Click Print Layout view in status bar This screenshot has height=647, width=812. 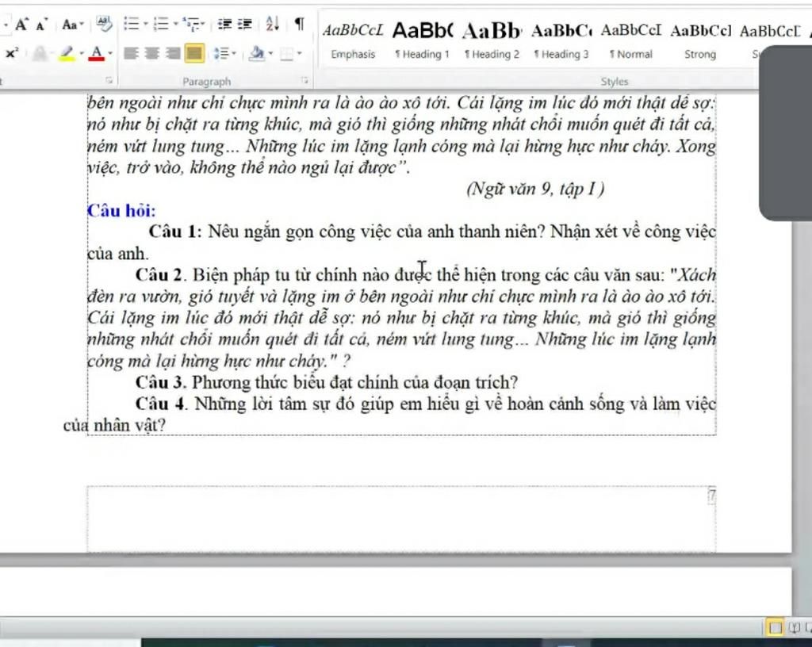(776, 627)
